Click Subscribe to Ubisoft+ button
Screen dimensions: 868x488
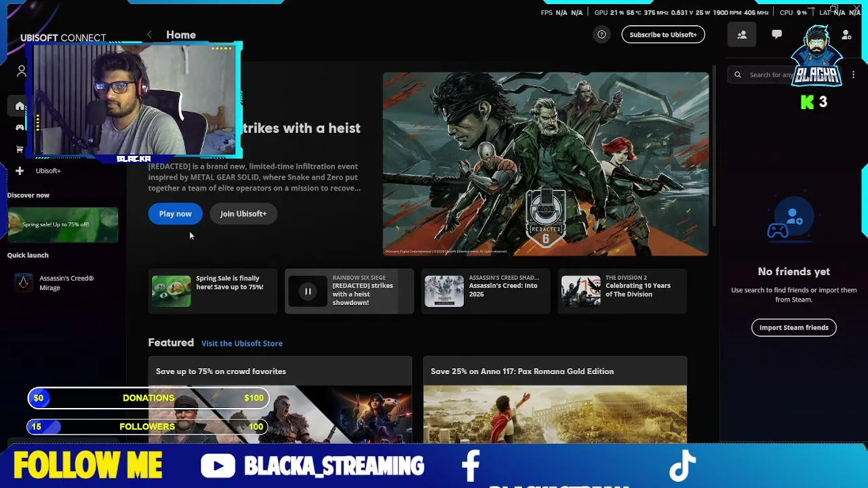[663, 35]
